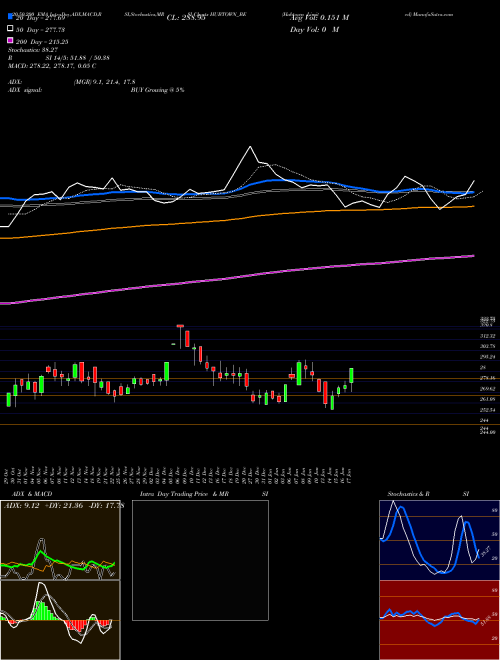This screenshot has height=660, width=500.
Task: Click the blue Stochastics chart panel
Action: coord(439,540)
